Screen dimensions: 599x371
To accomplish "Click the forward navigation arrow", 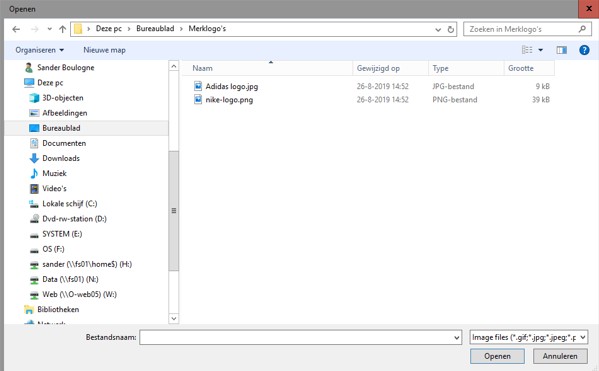I will [34, 29].
